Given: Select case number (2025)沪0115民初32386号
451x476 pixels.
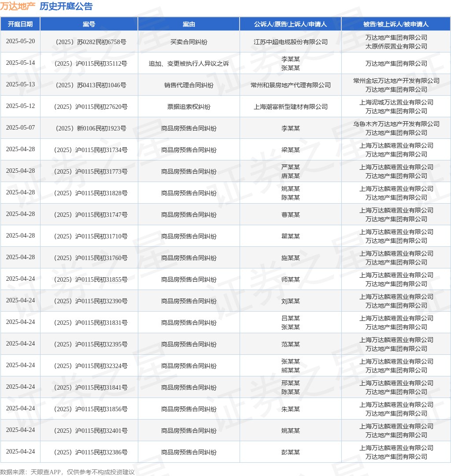Looking at the screenshot, I should tap(91, 452).
